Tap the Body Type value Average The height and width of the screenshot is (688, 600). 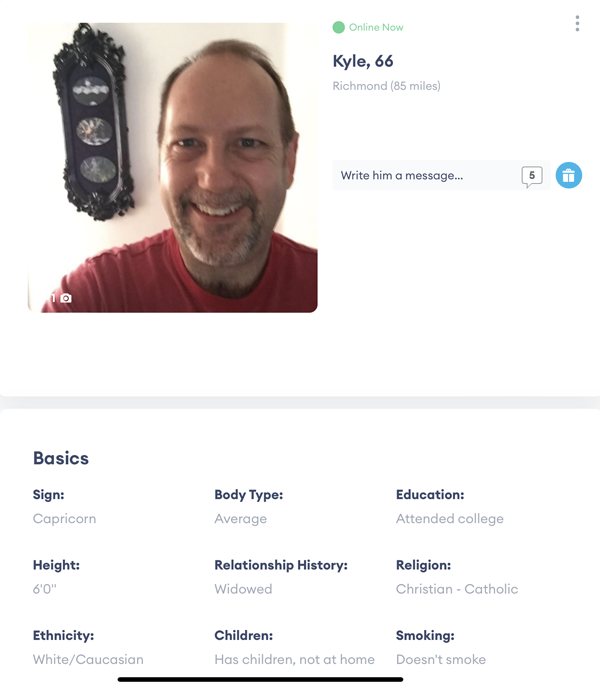241,519
